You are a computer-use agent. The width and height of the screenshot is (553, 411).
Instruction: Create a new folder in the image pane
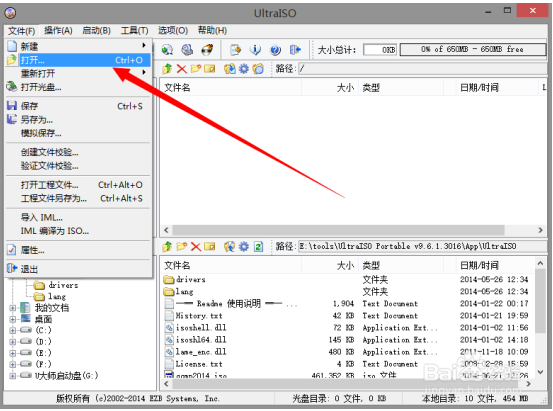click(x=196, y=68)
